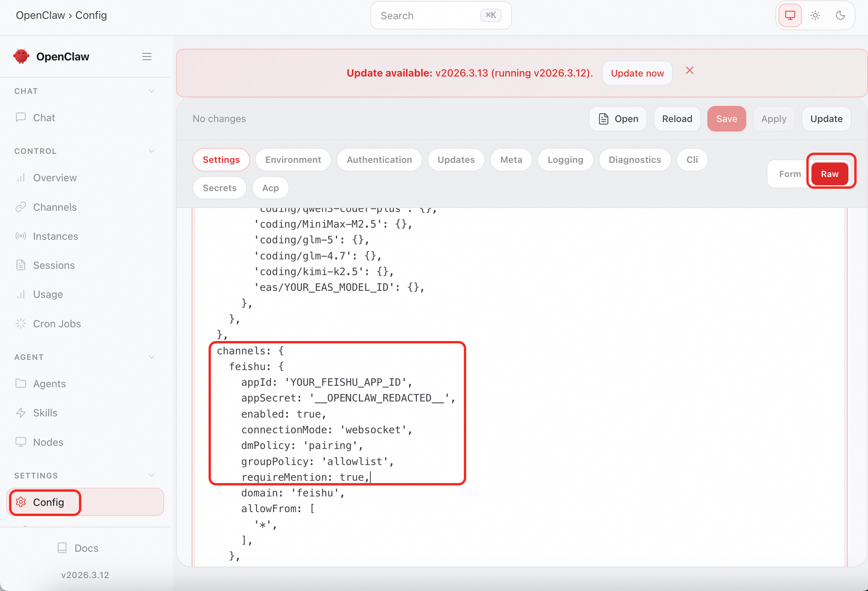Open the Environment config tab
Viewport: 868px width, 591px height.
(x=293, y=160)
